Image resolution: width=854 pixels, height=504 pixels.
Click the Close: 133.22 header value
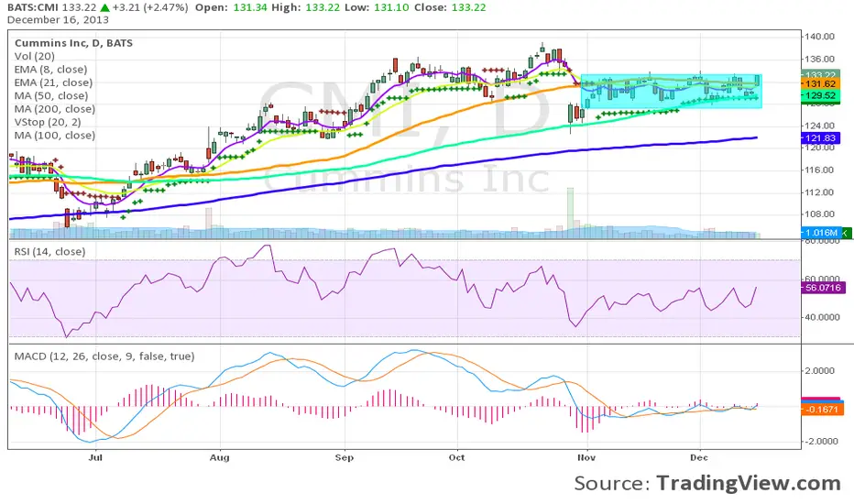click(x=450, y=7)
